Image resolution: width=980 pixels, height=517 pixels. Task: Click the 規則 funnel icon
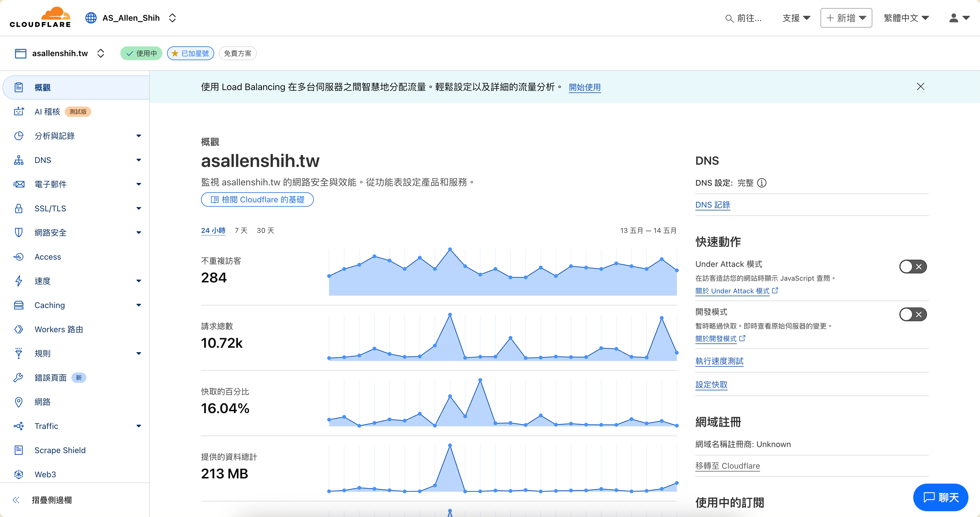tap(19, 353)
